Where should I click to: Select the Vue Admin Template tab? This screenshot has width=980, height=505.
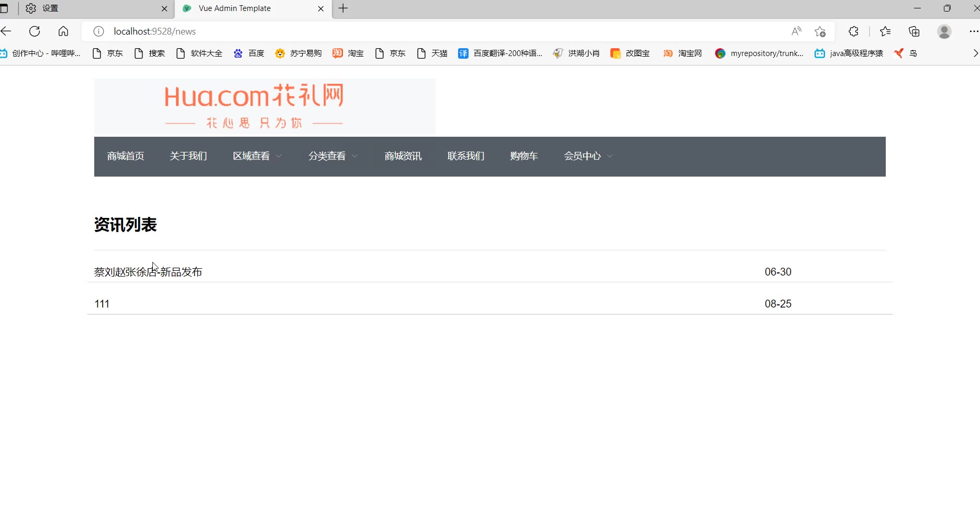tap(253, 8)
